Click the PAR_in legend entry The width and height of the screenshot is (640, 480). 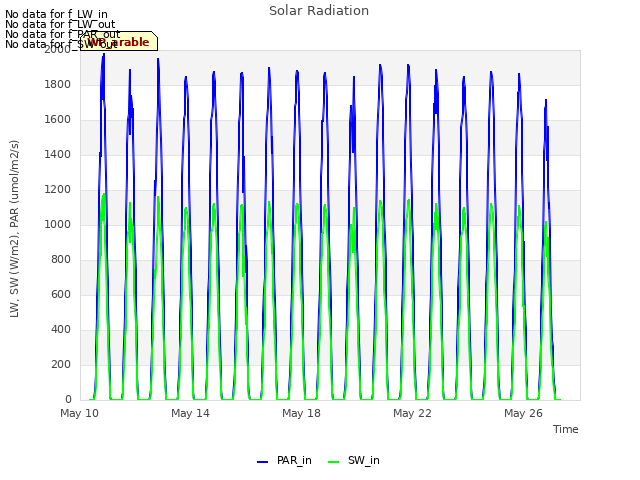[x=284, y=460]
